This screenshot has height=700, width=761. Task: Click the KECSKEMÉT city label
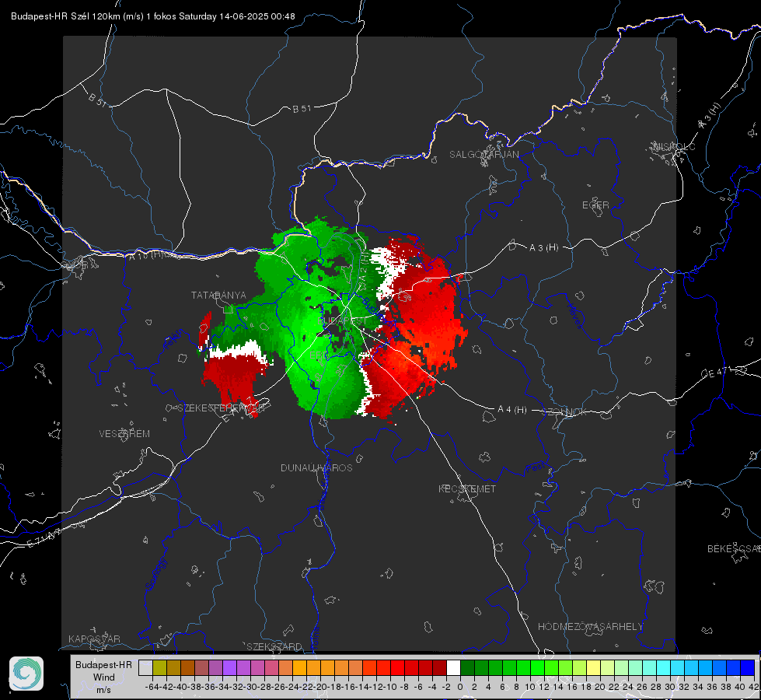pyautogui.click(x=467, y=489)
